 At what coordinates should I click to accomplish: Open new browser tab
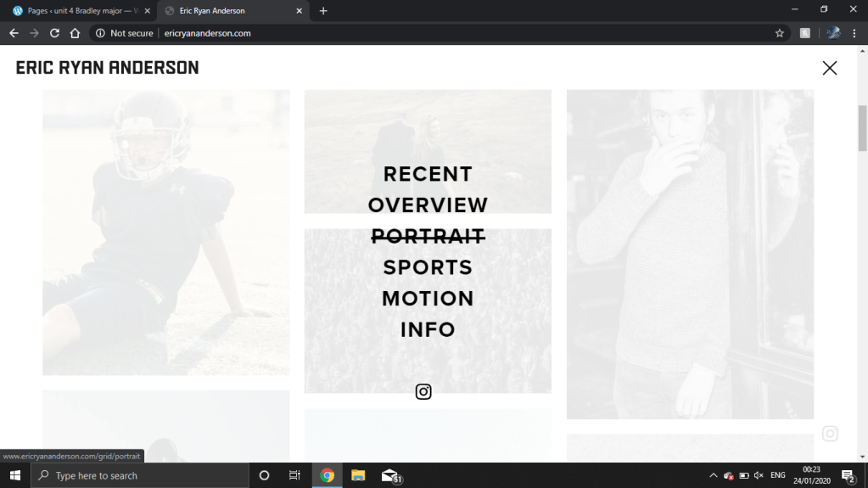click(323, 11)
